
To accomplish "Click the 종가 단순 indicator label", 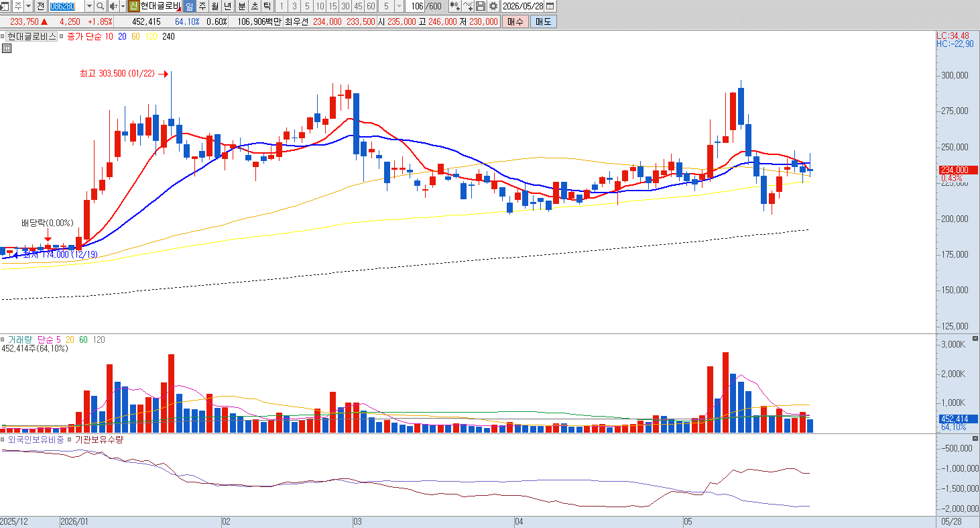I will coord(84,37).
